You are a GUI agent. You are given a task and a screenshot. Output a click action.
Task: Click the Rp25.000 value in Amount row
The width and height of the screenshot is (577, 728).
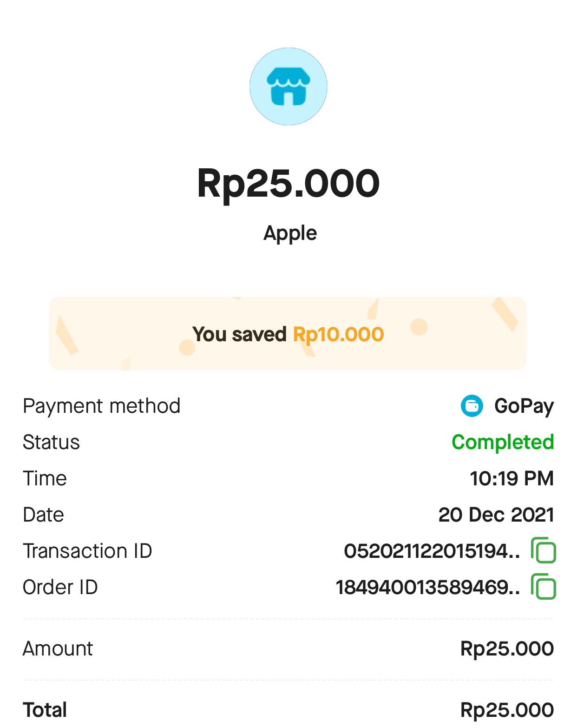tap(507, 649)
